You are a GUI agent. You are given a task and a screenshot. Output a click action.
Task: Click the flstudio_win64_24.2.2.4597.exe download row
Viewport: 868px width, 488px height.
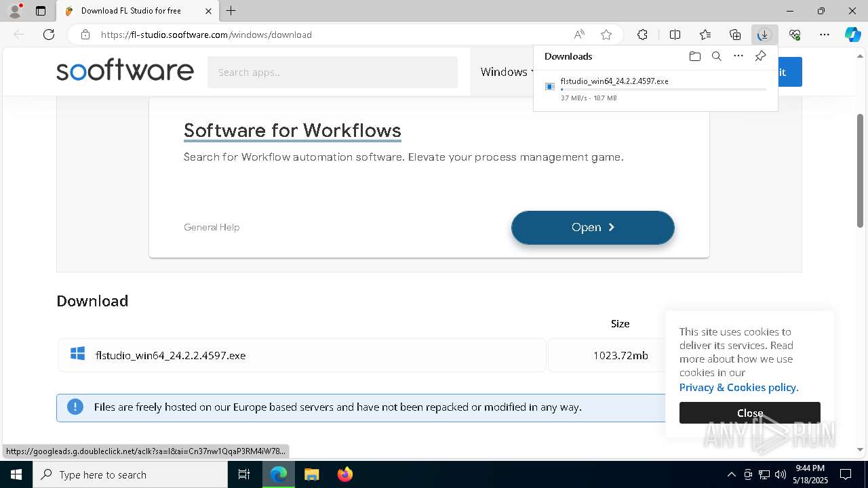[302, 355]
